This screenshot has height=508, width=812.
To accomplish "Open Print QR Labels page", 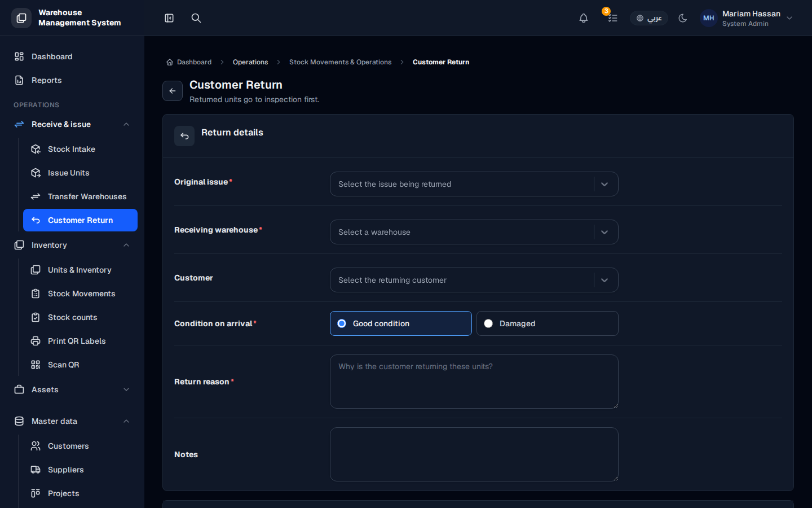I will (80, 341).
